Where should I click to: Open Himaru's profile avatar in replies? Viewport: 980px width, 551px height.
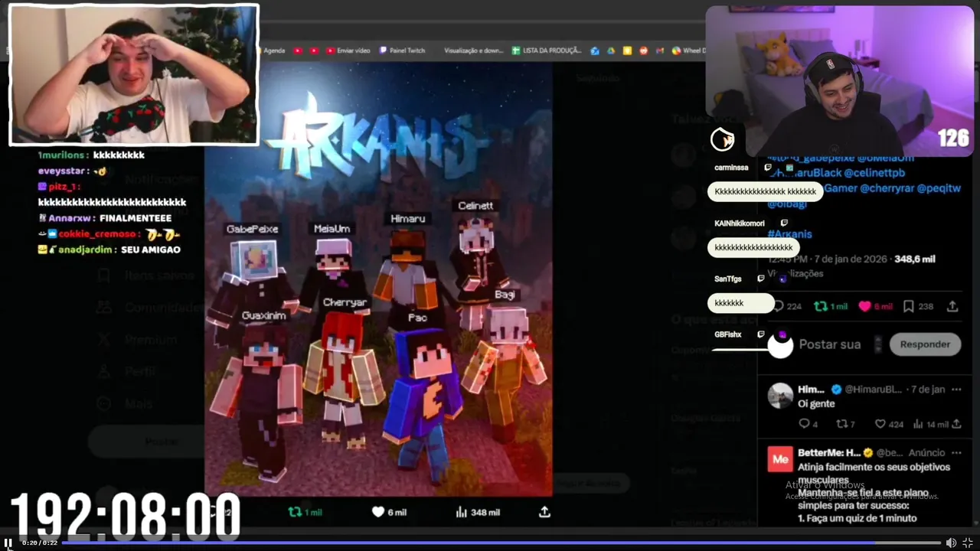[781, 396]
